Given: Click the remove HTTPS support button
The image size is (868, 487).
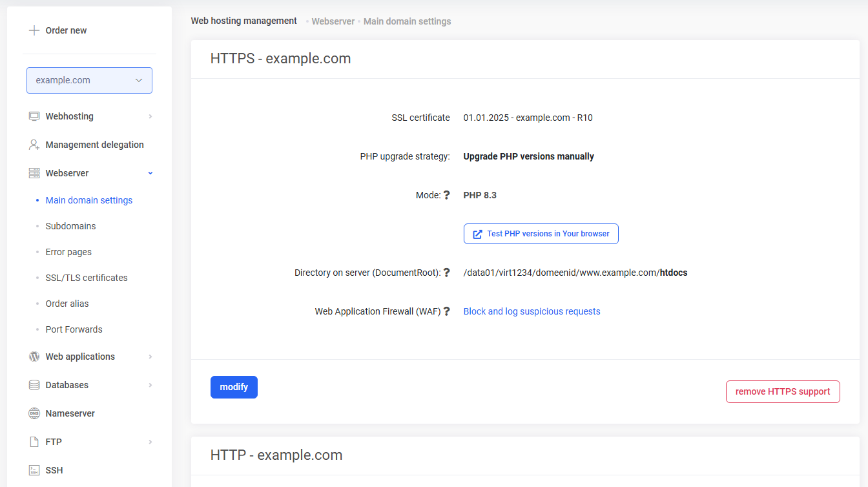Looking at the screenshot, I should click(x=783, y=391).
